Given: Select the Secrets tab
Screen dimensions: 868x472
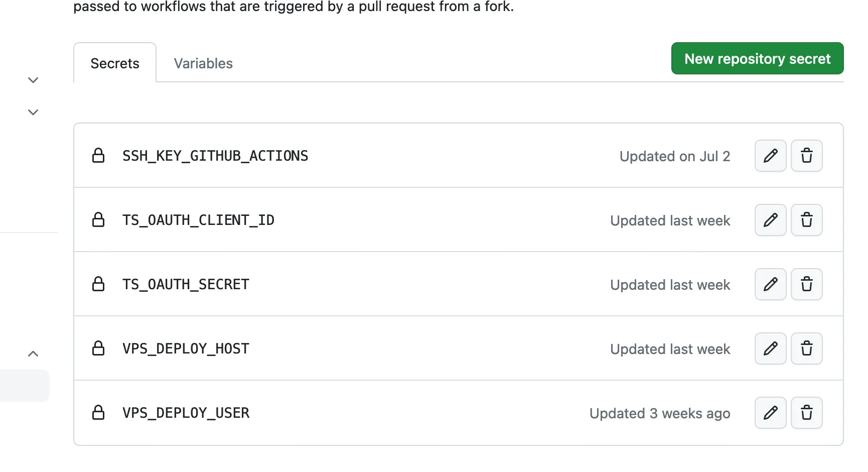Looking at the screenshot, I should (x=114, y=63).
